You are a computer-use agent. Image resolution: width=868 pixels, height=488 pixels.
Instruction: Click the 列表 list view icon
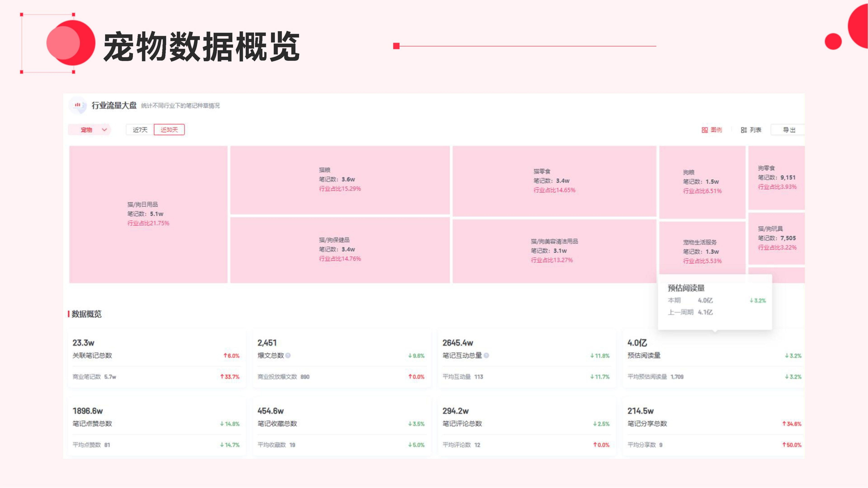[744, 130]
